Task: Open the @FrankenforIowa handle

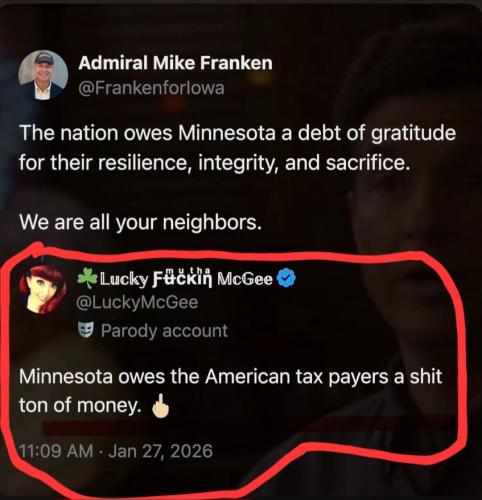Action: coord(151,88)
